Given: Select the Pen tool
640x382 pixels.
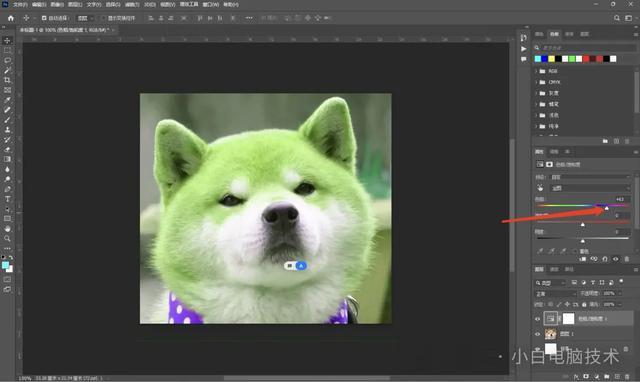Looking at the screenshot, I should [x=7, y=189].
